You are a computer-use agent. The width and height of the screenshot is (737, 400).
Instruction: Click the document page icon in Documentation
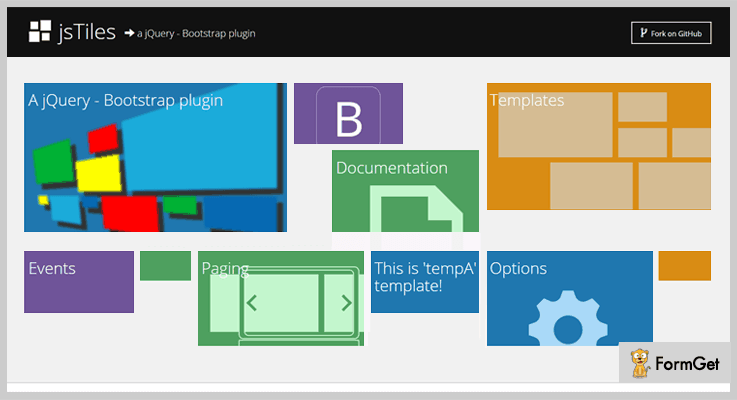click(416, 209)
